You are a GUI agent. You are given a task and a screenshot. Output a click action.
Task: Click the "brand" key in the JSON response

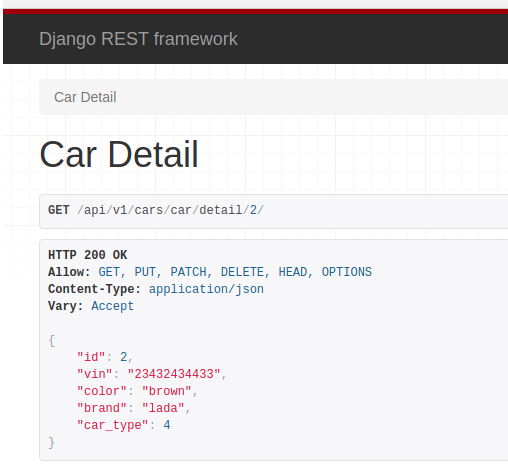pyautogui.click(x=102, y=408)
